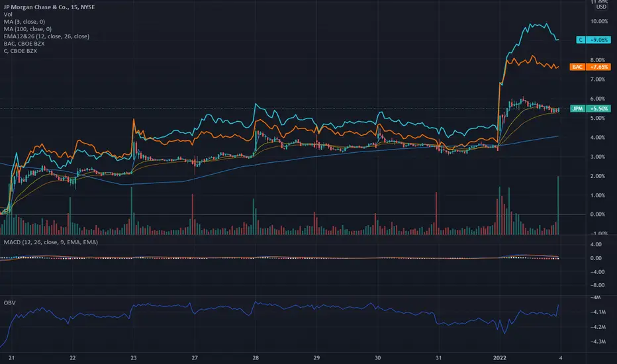Click the date 22 on the time axis
The image size is (617, 364).
[72, 357]
